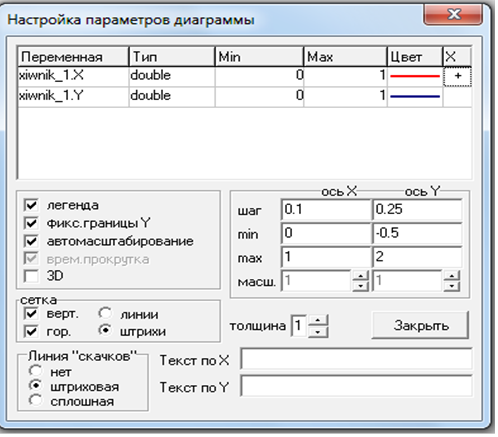The image size is (498, 437).
Task: Click the max field for axis Y
Action: coord(417,257)
